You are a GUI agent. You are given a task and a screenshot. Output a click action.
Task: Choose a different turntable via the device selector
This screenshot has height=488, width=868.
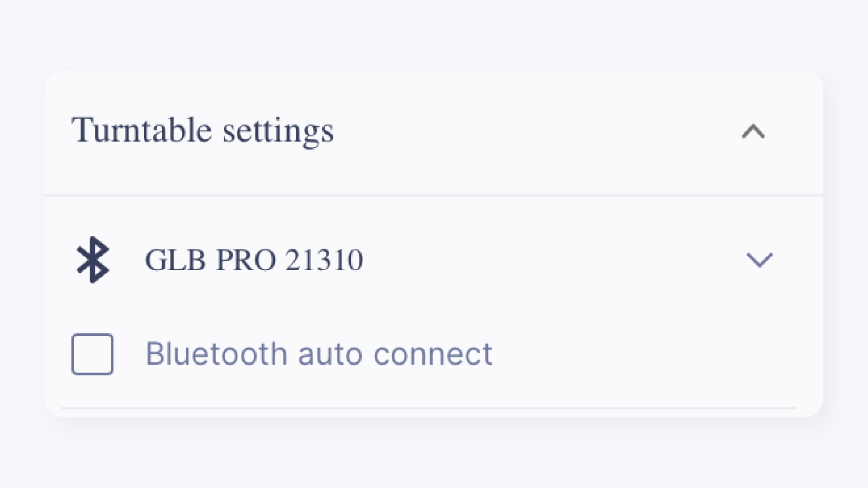point(759,260)
